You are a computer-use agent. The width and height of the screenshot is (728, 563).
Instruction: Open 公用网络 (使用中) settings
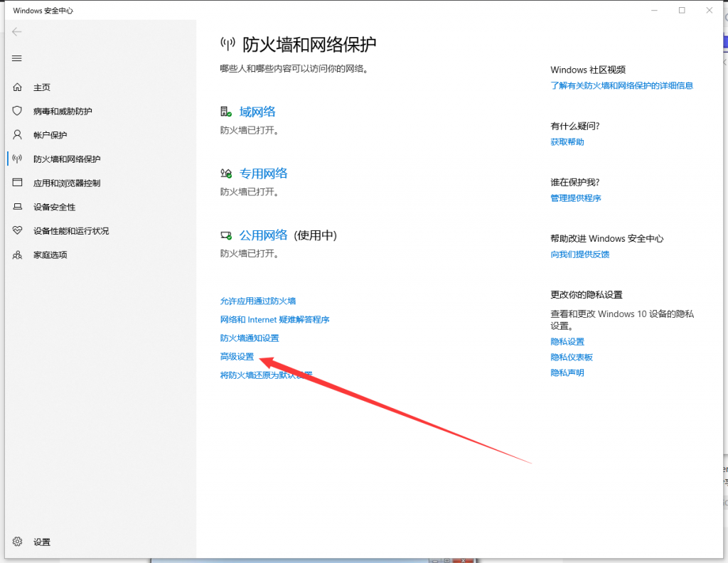(263, 235)
